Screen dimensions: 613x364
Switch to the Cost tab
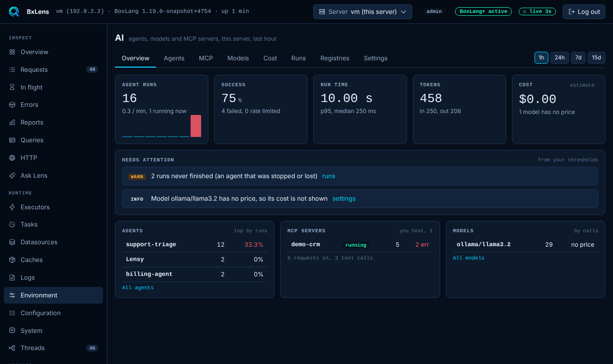[x=270, y=58]
